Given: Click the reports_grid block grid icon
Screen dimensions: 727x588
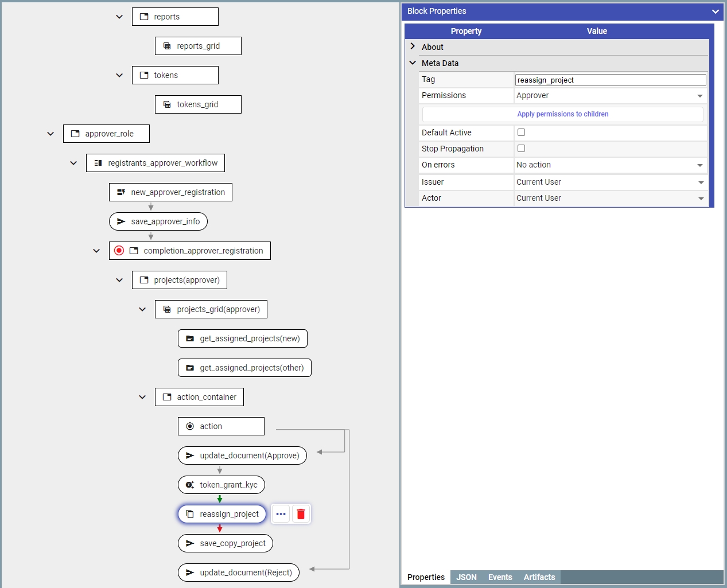Looking at the screenshot, I should tap(167, 46).
